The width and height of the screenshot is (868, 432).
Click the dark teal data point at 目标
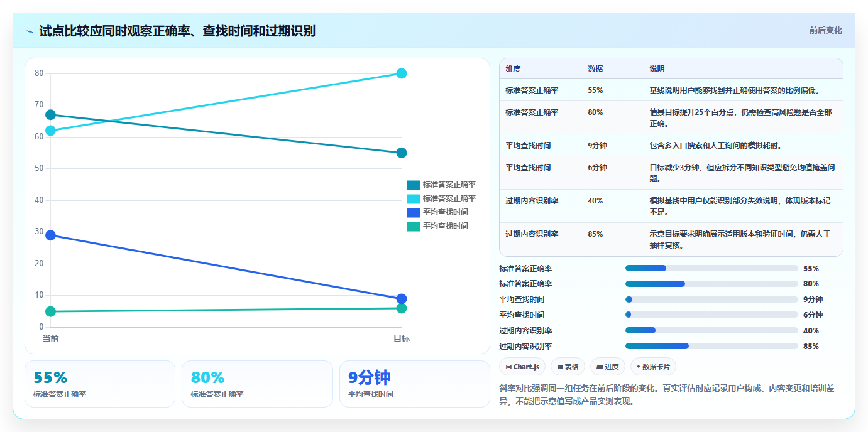402,153
